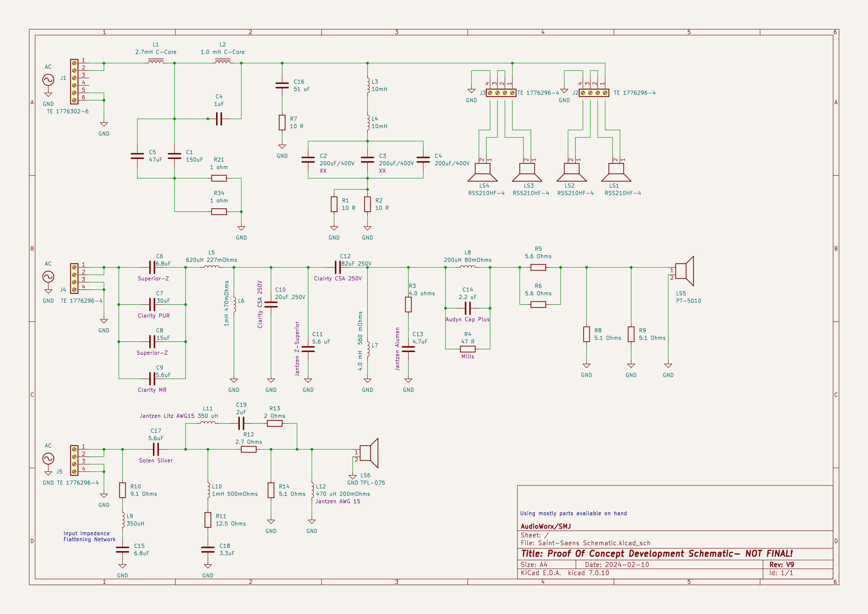Viewport: 868px width, 614px height.
Task: Select capacitor C16 51 uF symbol
Action: click(282, 86)
